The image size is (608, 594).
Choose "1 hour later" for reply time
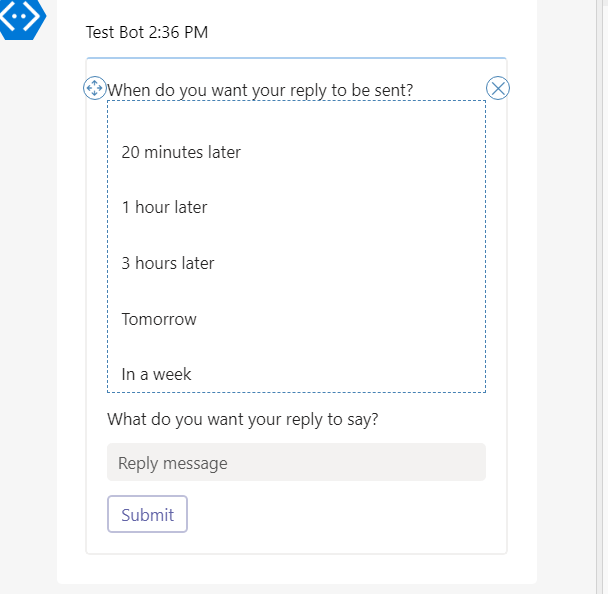tap(164, 207)
